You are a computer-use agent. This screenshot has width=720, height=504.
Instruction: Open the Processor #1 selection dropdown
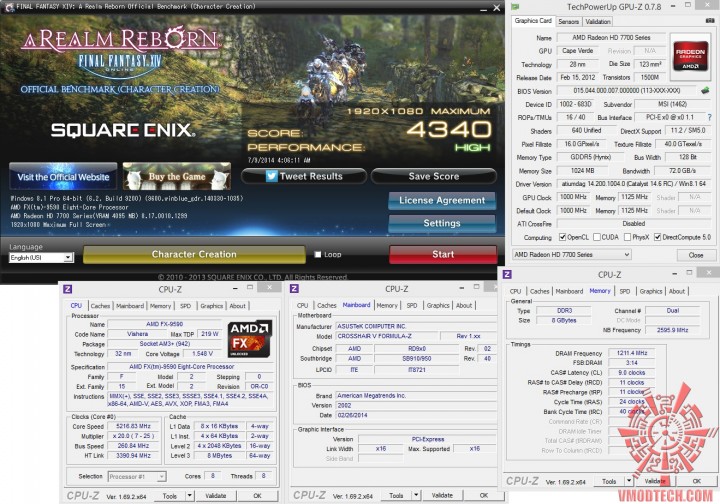click(x=137, y=476)
